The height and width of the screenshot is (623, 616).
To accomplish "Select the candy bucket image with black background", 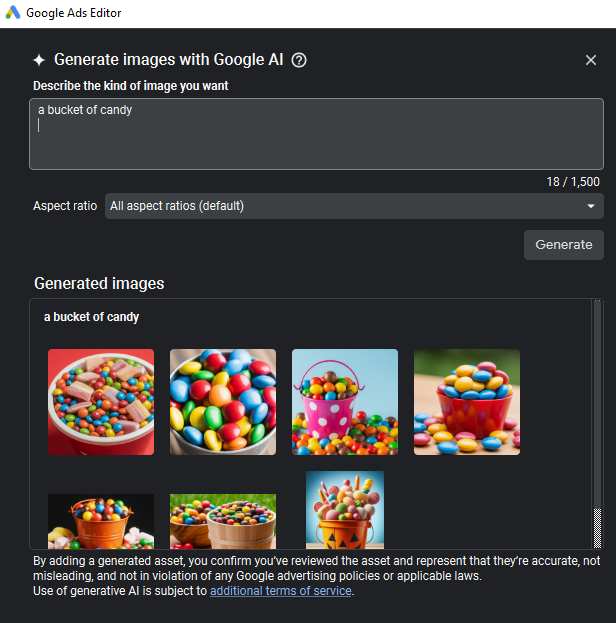I will [x=101, y=520].
